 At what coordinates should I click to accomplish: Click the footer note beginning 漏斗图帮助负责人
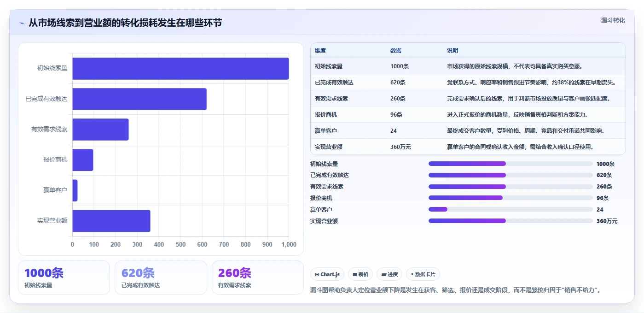point(456,290)
